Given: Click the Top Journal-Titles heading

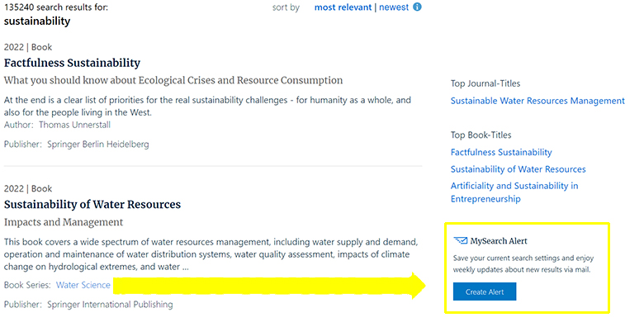Looking at the screenshot, I should click(485, 83).
